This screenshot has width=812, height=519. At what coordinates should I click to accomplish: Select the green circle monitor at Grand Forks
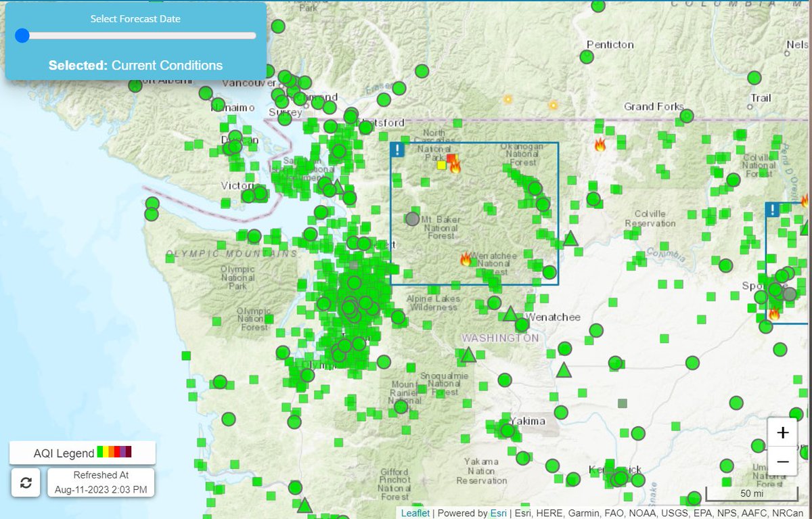[x=687, y=116]
